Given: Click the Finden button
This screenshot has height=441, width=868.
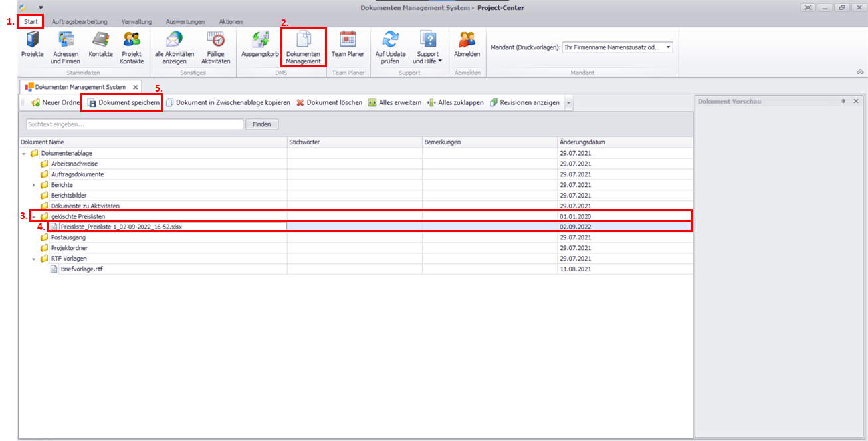Looking at the screenshot, I should 262,124.
